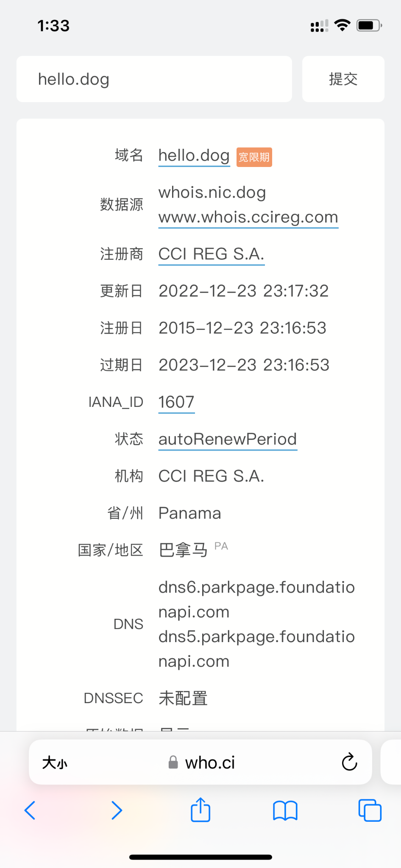Tap the home indicator bar

click(200, 857)
